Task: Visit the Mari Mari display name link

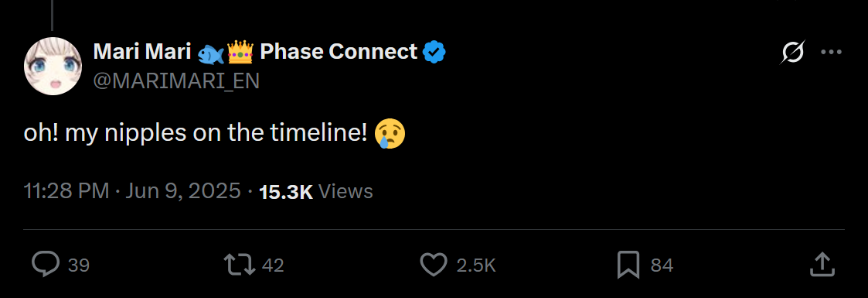Action: point(141,52)
